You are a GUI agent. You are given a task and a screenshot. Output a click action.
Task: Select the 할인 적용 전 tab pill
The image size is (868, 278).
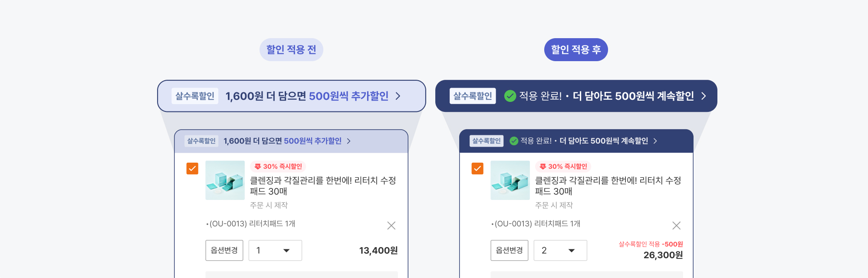pos(291,49)
